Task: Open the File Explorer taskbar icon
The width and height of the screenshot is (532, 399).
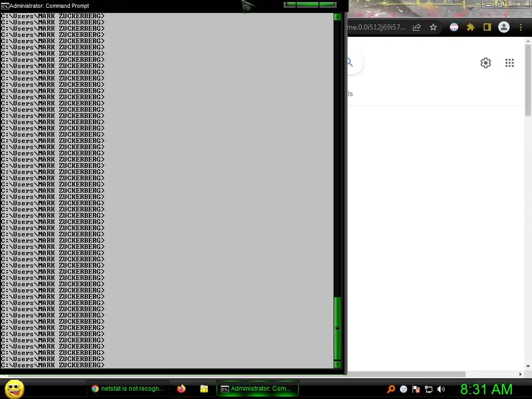Action: click(204, 389)
